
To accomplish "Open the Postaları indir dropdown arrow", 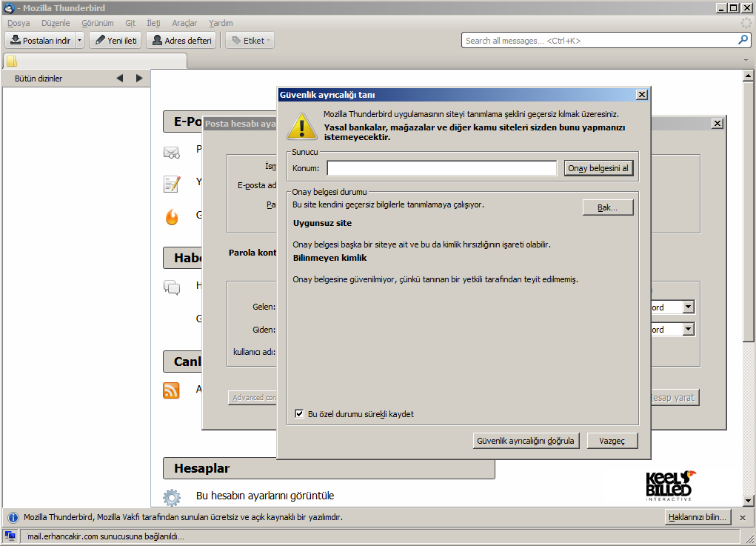I will click(79, 41).
